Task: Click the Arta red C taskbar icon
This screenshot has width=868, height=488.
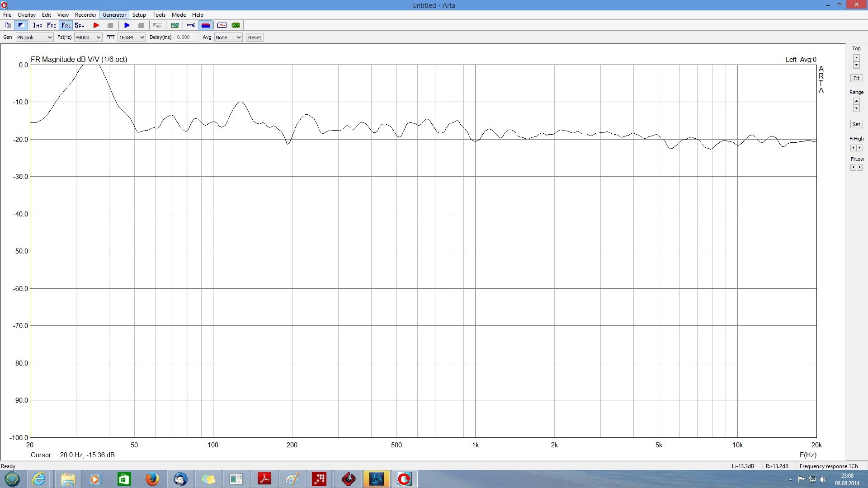Action: [x=404, y=479]
